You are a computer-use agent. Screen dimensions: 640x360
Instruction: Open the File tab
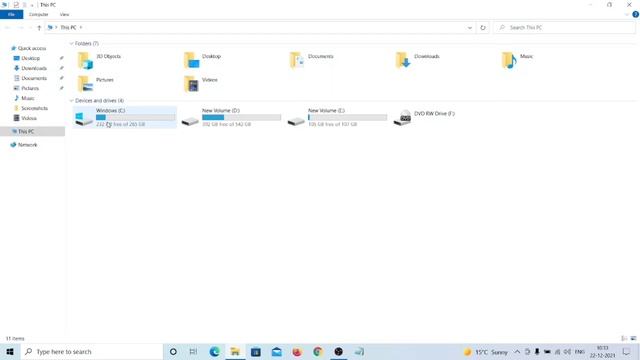[11, 14]
